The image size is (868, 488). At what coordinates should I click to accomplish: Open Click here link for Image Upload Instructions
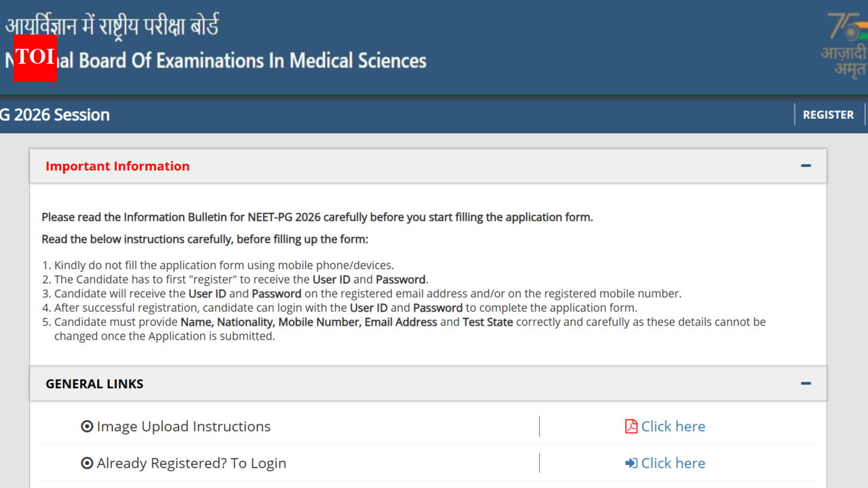pyautogui.click(x=673, y=426)
